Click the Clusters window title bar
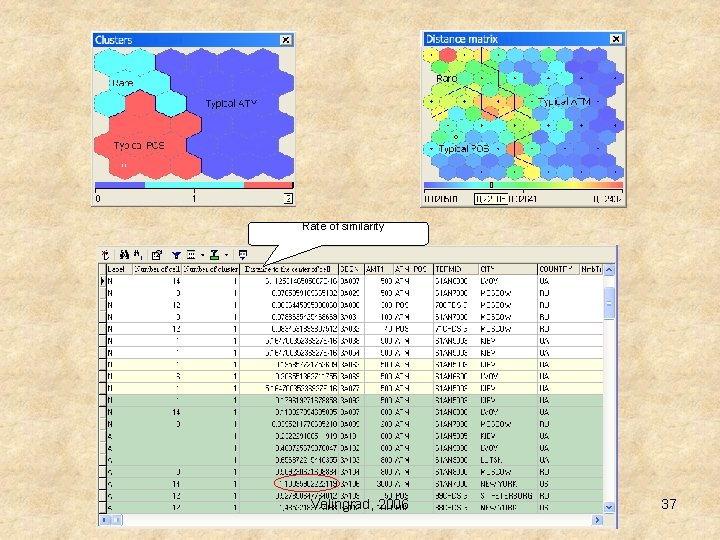 [x=193, y=40]
